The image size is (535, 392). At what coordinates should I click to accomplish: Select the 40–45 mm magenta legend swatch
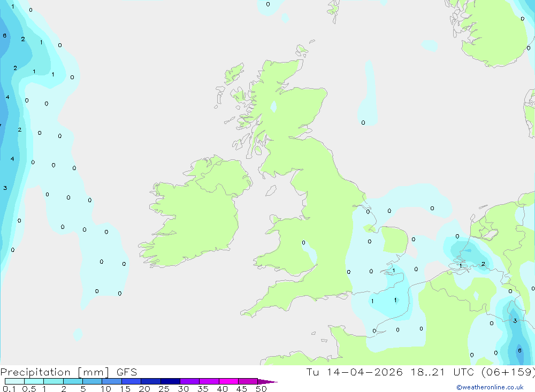click(x=228, y=381)
